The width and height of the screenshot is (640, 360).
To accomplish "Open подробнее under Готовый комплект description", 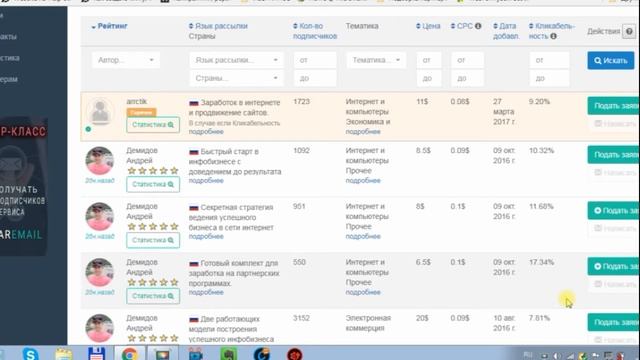I will [206, 293].
